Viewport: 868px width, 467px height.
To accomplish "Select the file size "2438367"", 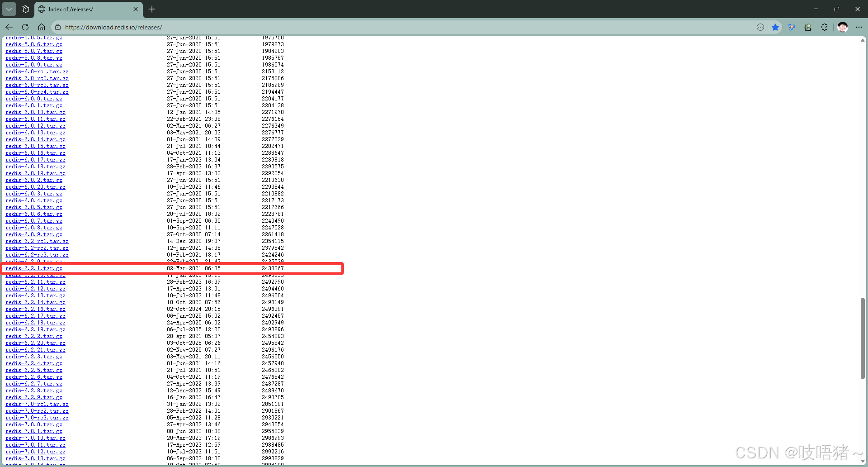I will [x=273, y=268].
